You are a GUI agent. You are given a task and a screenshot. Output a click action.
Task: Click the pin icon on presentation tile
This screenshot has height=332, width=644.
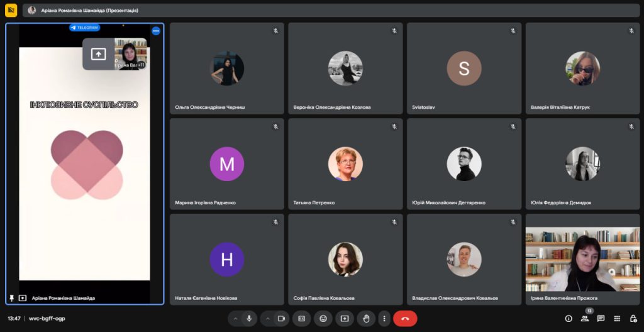pos(11,298)
